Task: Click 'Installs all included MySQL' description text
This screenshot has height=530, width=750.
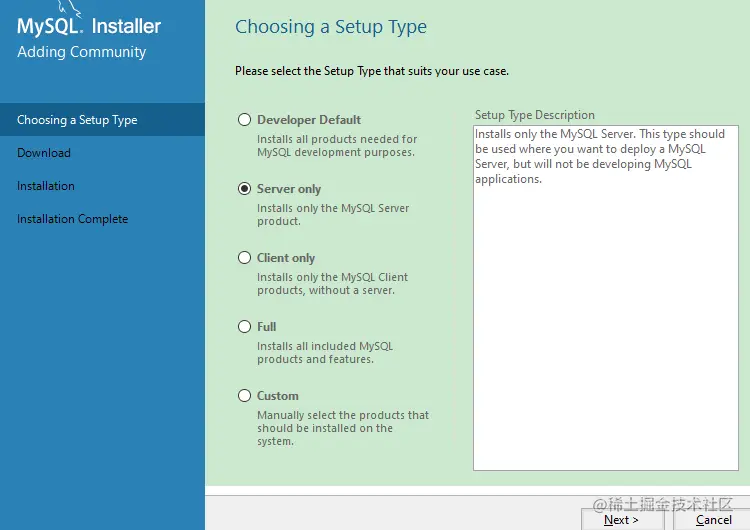Action: point(325,352)
